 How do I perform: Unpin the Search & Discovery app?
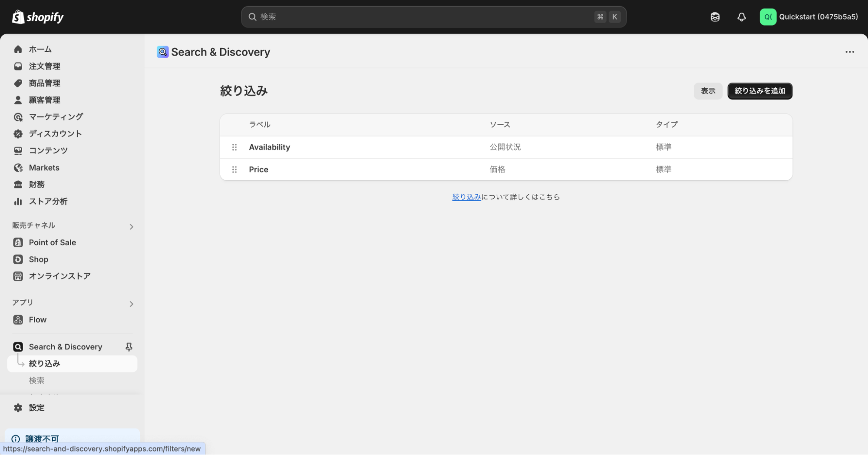(x=129, y=347)
